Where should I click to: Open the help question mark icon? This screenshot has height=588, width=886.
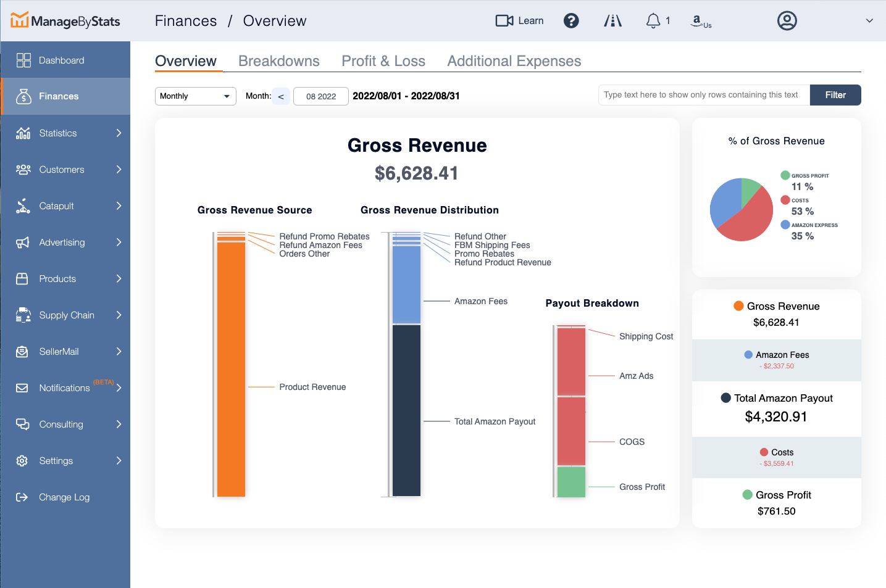pos(571,21)
